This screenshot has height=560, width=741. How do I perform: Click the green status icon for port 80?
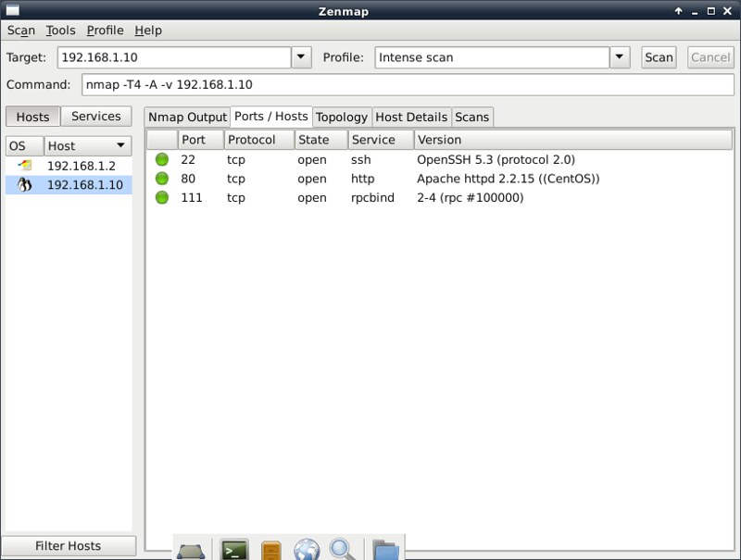coord(162,179)
